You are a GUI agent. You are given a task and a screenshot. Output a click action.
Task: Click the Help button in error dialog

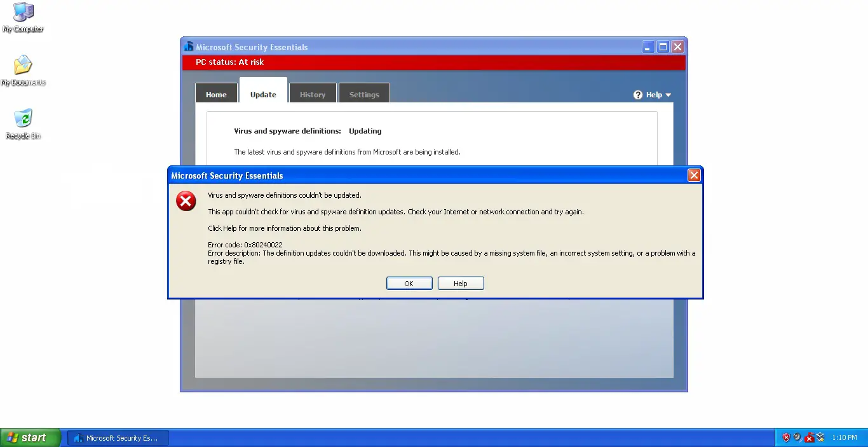(x=461, y=284)
